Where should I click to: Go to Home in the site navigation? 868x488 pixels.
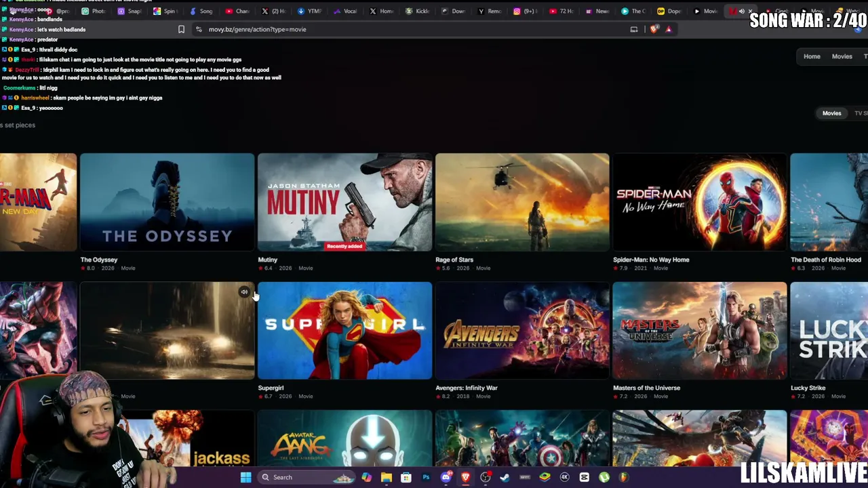pyautogui.click(x=812, y=56)
